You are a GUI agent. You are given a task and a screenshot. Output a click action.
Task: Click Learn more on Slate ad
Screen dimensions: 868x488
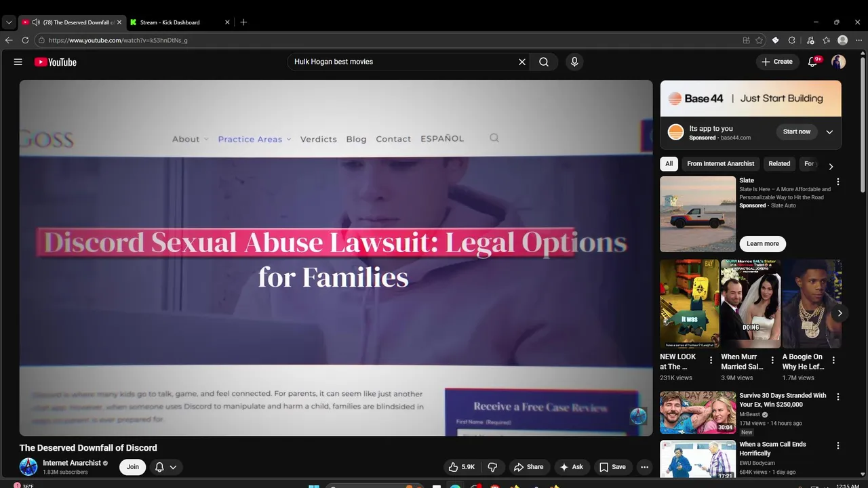[763, 243]
